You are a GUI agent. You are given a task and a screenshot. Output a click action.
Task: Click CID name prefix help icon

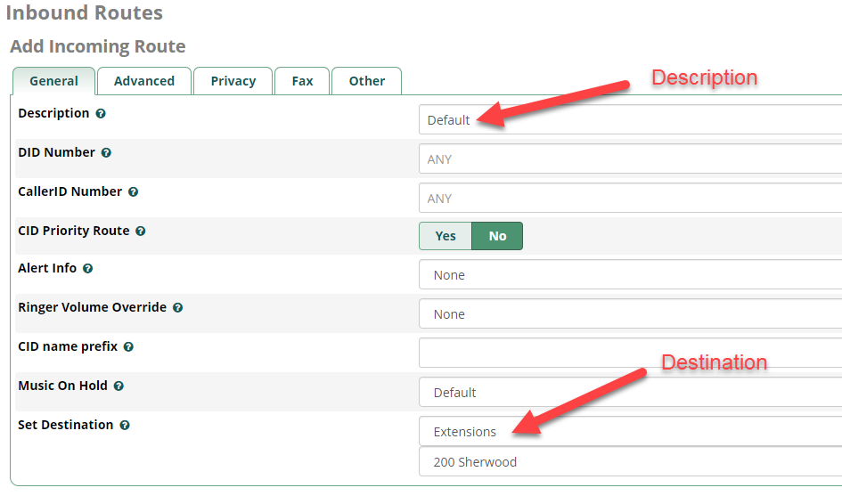[x=128, y=346]
